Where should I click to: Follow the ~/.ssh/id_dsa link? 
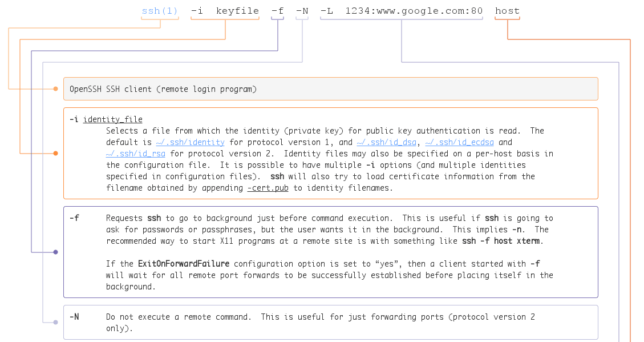387,142
